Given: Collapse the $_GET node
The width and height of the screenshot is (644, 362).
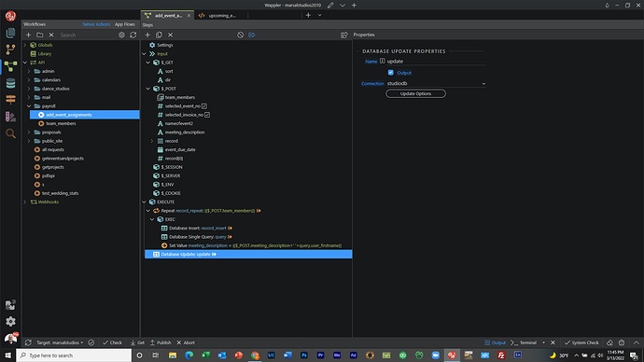Looking at the screenshot, I should point(148,63).
